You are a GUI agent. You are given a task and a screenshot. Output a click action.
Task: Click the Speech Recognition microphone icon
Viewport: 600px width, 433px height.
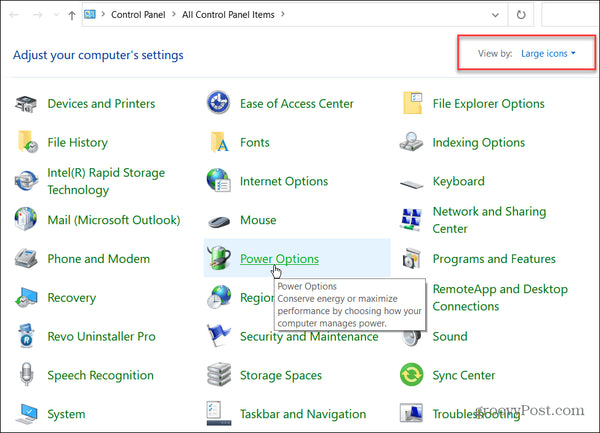point(26,374)
